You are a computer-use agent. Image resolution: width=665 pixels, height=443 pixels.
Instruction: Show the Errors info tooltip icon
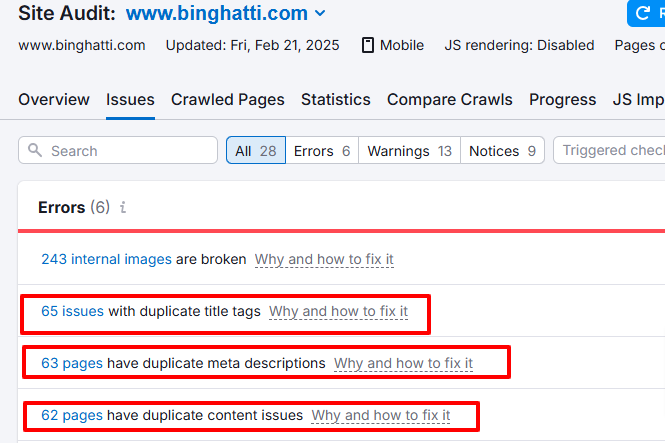coord(123,207)
